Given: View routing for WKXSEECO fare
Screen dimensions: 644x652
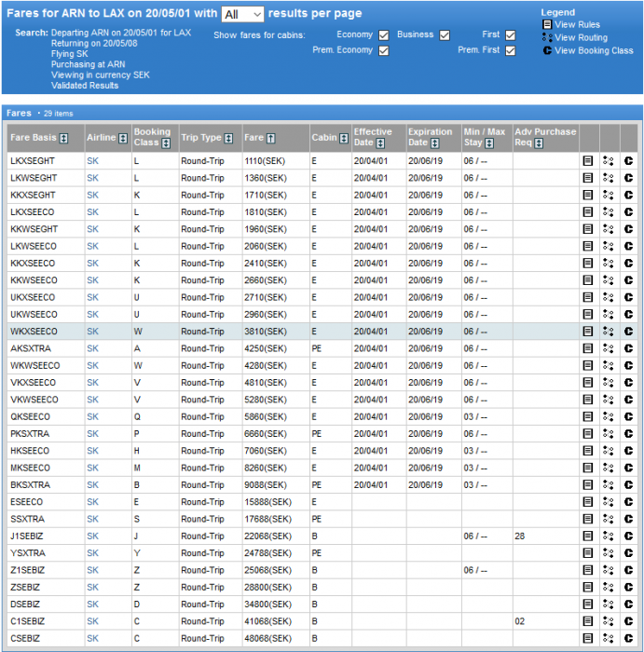Looking at the screenshot, I should click(608, 332).
